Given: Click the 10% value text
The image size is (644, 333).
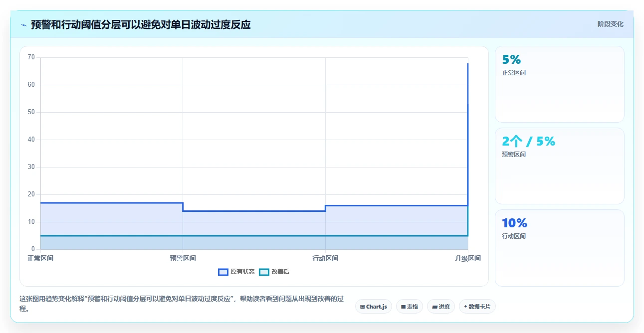Looking at the screenshot, I should 514,223.
